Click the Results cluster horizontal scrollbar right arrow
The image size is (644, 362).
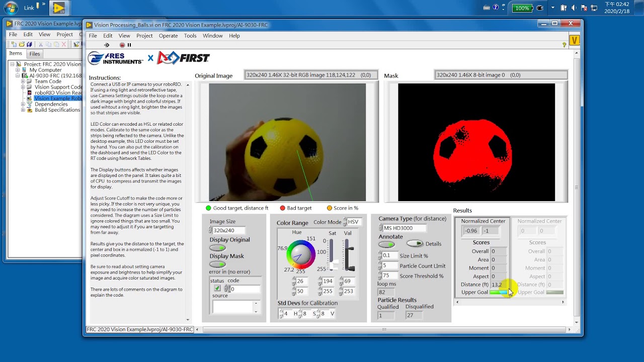point(563,302)
